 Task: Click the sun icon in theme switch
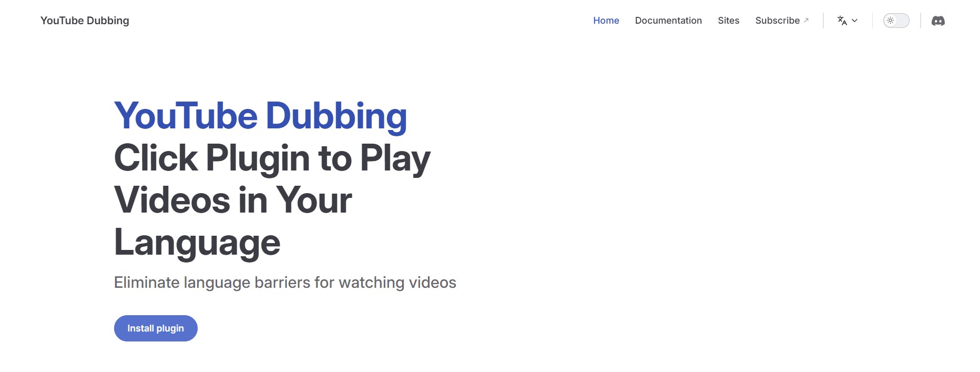[x=890, y=21]
